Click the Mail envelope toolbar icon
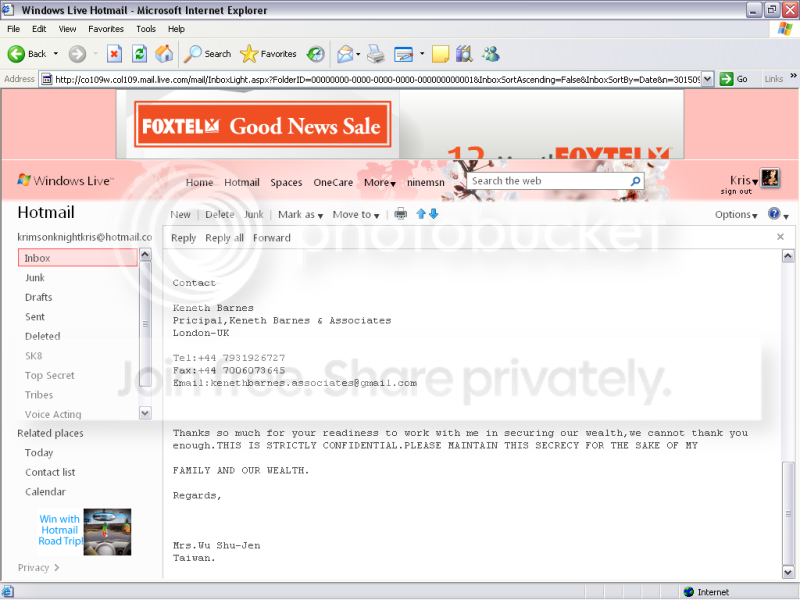 click(x=345, y=54)
